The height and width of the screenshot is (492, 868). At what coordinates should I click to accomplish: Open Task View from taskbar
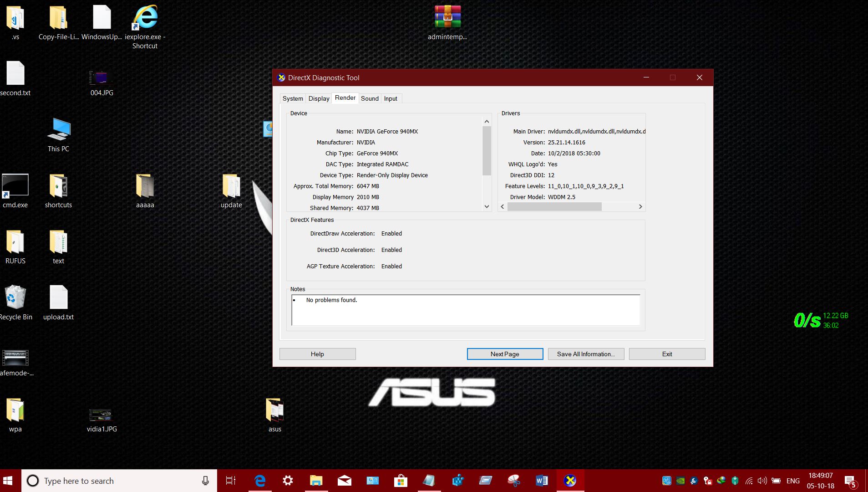tap(231, 481)
